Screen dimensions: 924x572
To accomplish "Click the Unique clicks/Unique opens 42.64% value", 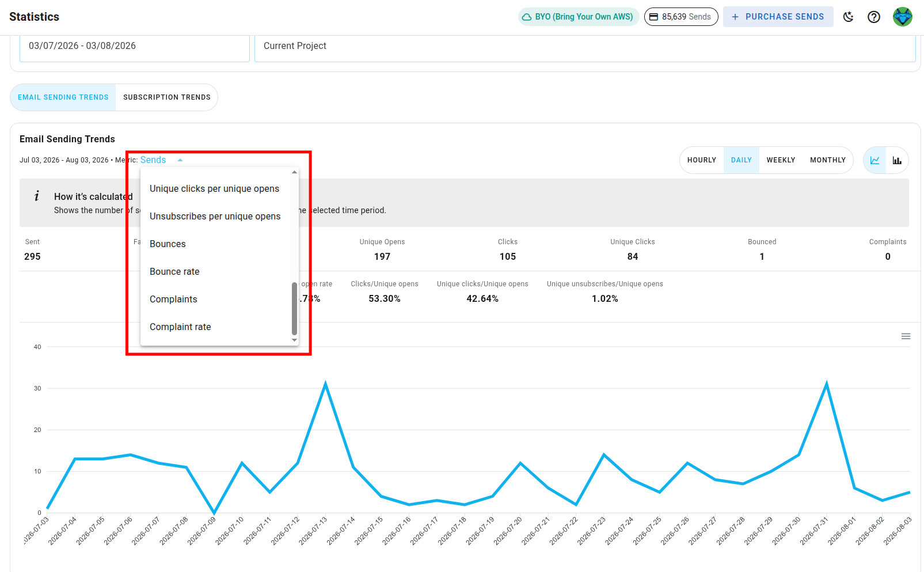I will tap(482, 299).
